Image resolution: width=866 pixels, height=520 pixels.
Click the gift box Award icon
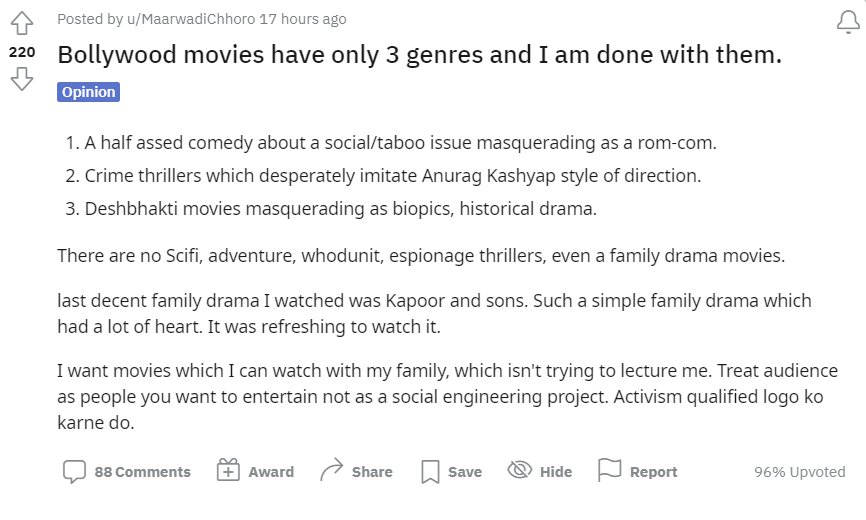point(228,470)
